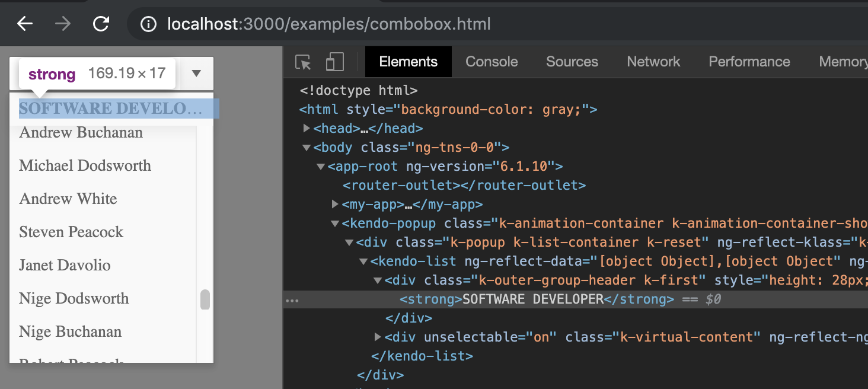The width and height of the screenshot is (868, 389).
Task: Collapse the kendo-popup element
Action: coord(335,223)
